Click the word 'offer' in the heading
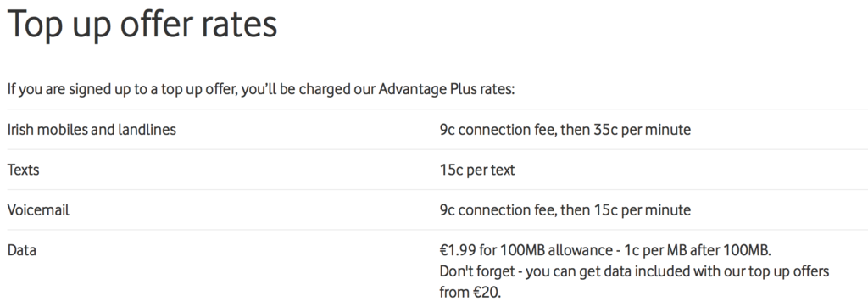868x307 pixels. 157,25
